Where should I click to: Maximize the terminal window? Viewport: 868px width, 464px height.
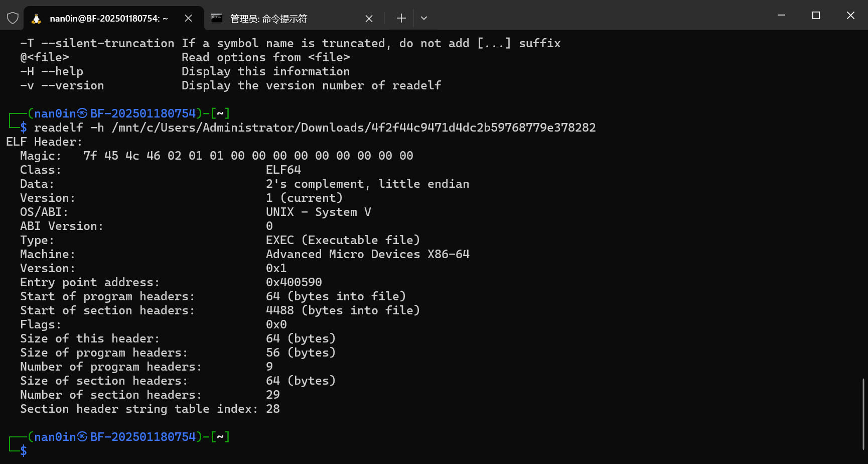(x=816, y=16)
